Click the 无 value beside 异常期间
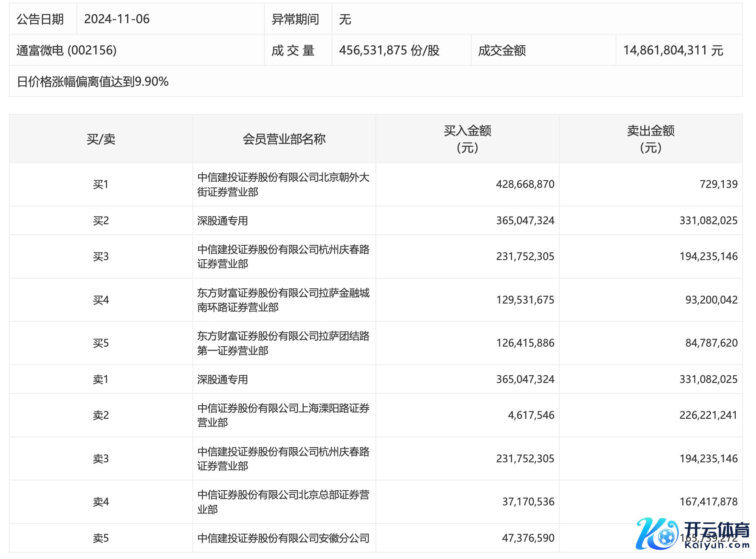The image size is (756, 559). coord(345,19)
